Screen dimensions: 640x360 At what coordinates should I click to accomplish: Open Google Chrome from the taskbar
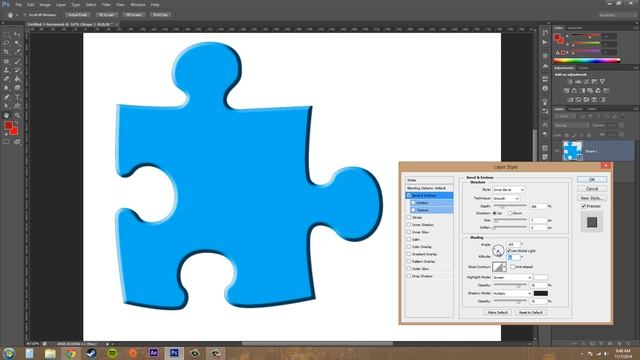tap(71, 353)
